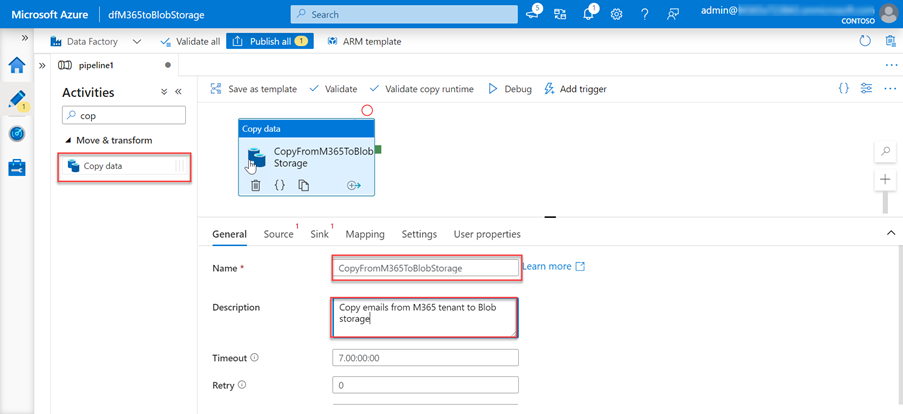The height and width of the screenshot is (414, 903).
Task: Click the Description text area
Action: (425, 317)
